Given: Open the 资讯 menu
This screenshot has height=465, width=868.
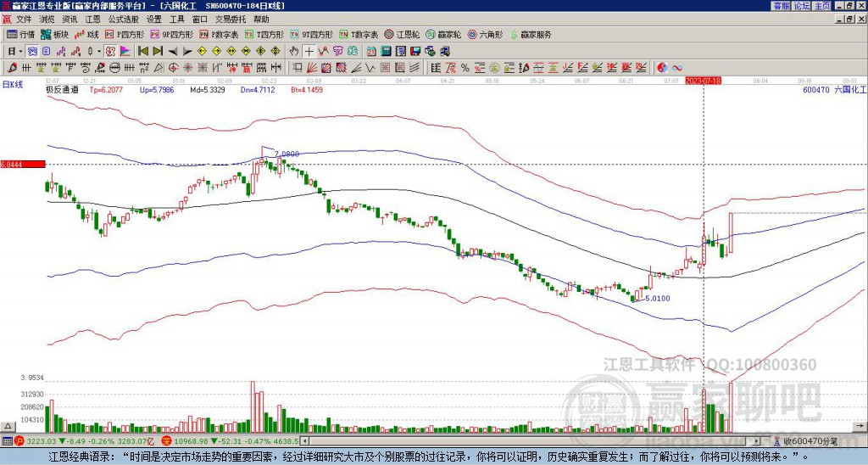Looking at the screenshot, I should coord(70,20).
